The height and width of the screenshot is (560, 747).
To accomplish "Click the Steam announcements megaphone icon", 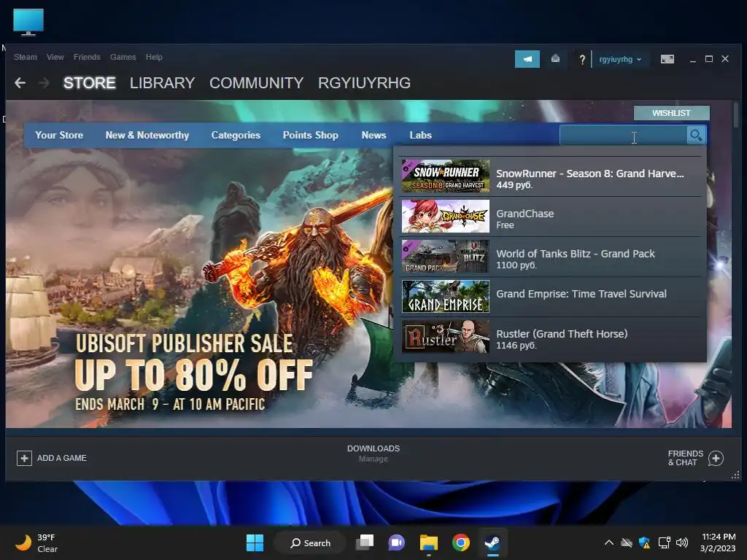I will coord(527,59).
